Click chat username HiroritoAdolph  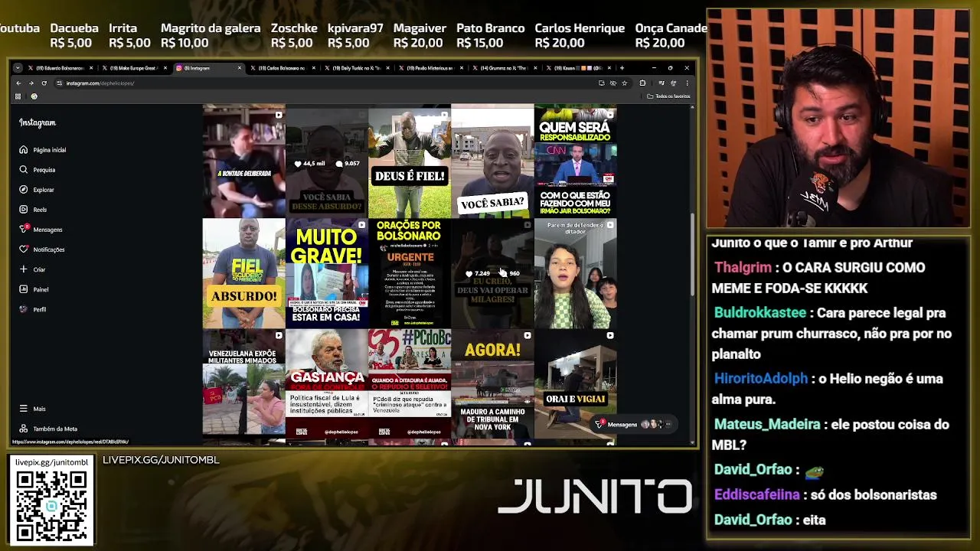[760, 379]
